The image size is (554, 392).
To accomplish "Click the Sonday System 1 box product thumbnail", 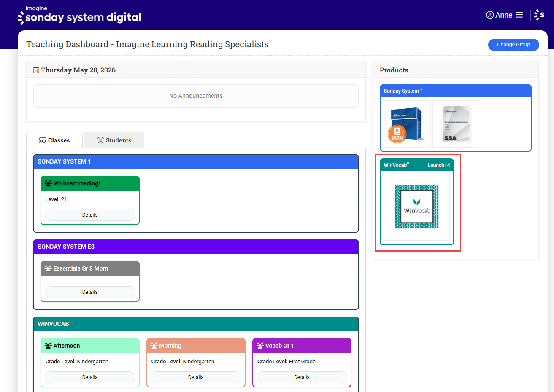I will tap(407, 124).
